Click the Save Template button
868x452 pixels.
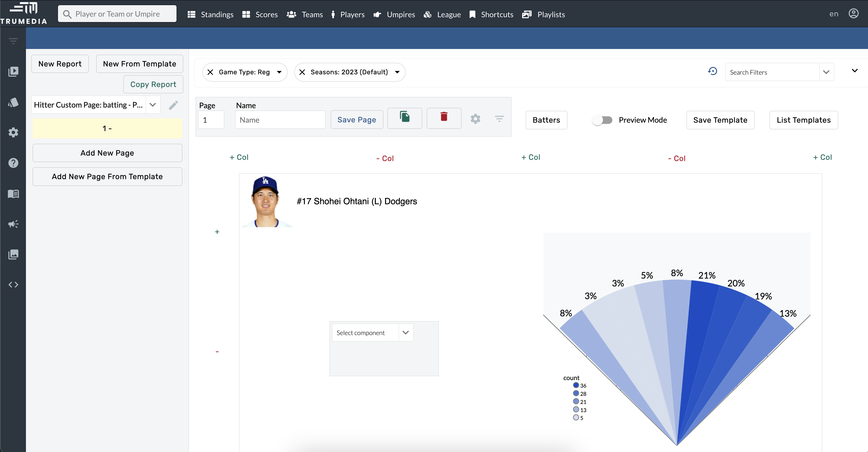tap(720, 120)
